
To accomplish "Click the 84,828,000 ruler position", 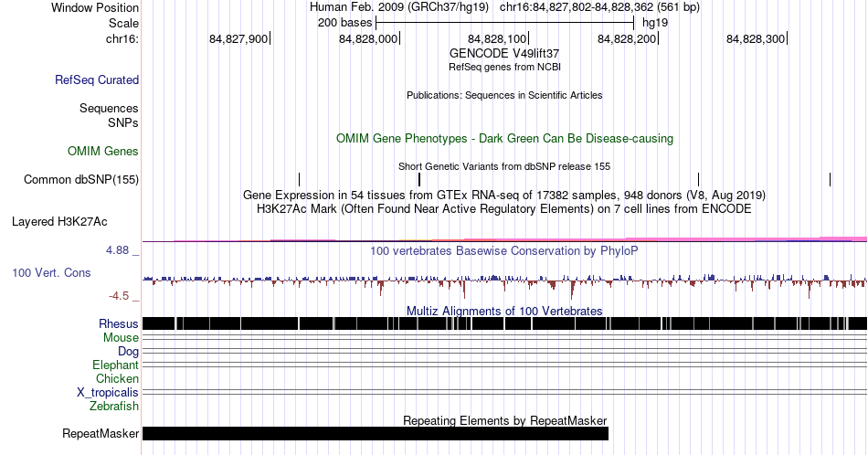I will (368, 38).
